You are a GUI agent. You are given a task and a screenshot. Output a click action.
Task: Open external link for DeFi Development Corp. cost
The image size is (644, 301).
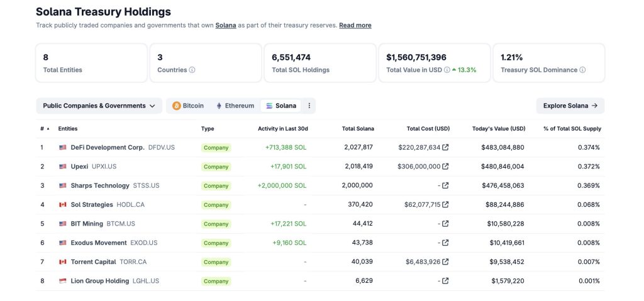(x=445, y=148)
